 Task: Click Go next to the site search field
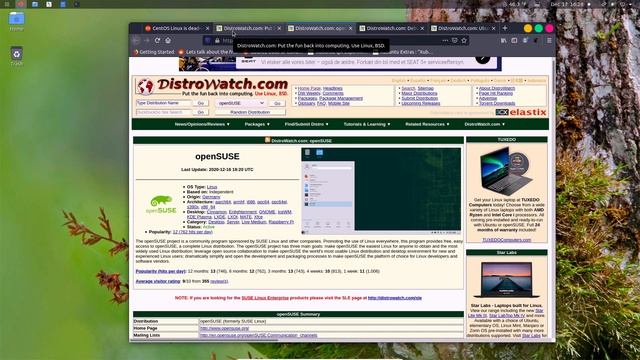click(200, 112)
